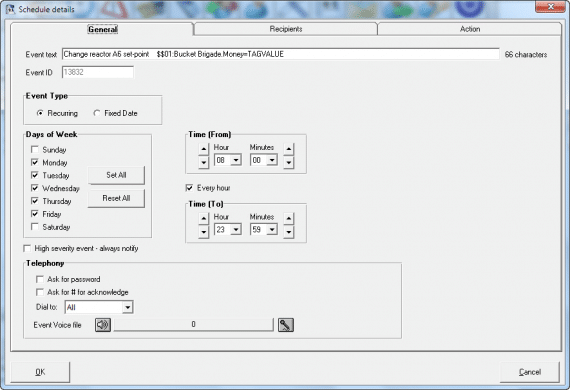Select the Fixed Date radio button

pos(97,113)
